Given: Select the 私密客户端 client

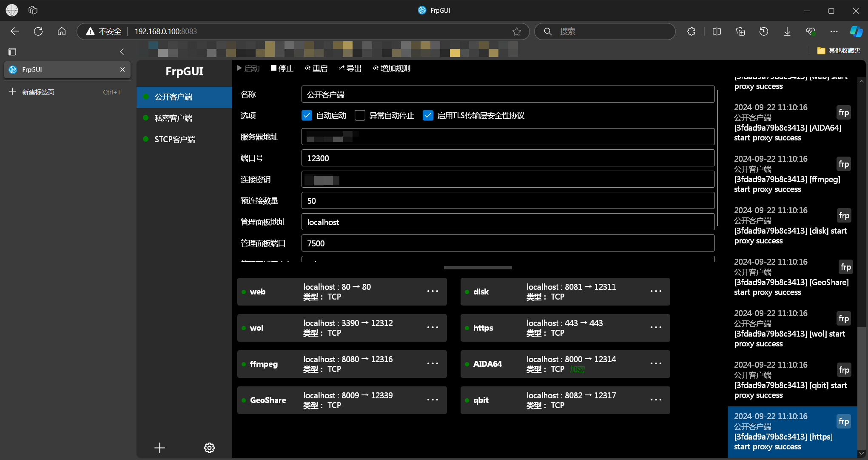Looking at the screenshot, I should click(184, 118).
